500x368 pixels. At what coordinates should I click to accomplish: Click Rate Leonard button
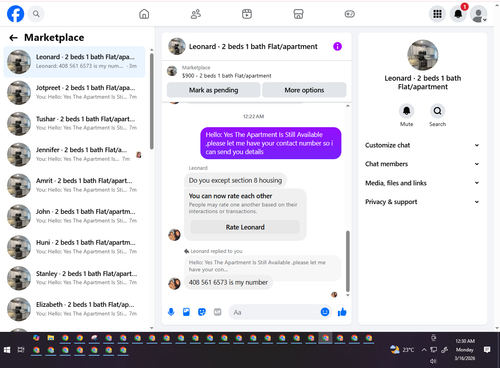pos(245,227)
